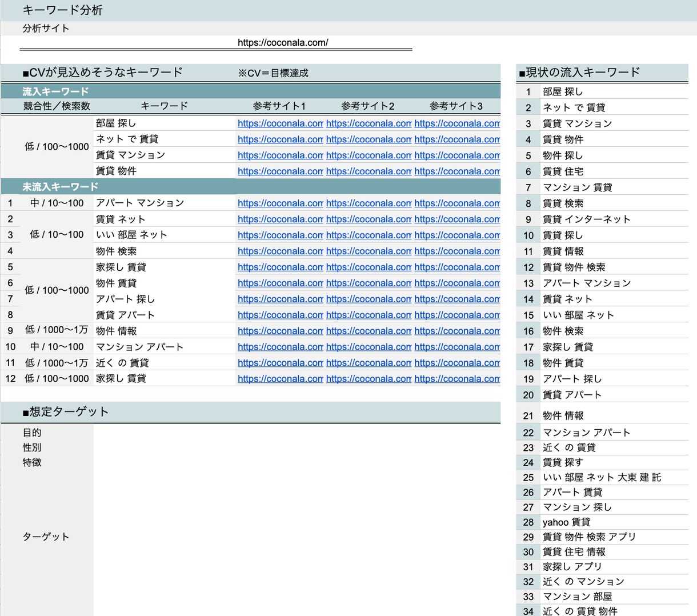Open the analysis site URL https://coconala.com/ at top
The height and width of the screenshot is (616, 697).
[x=283, y=42]
